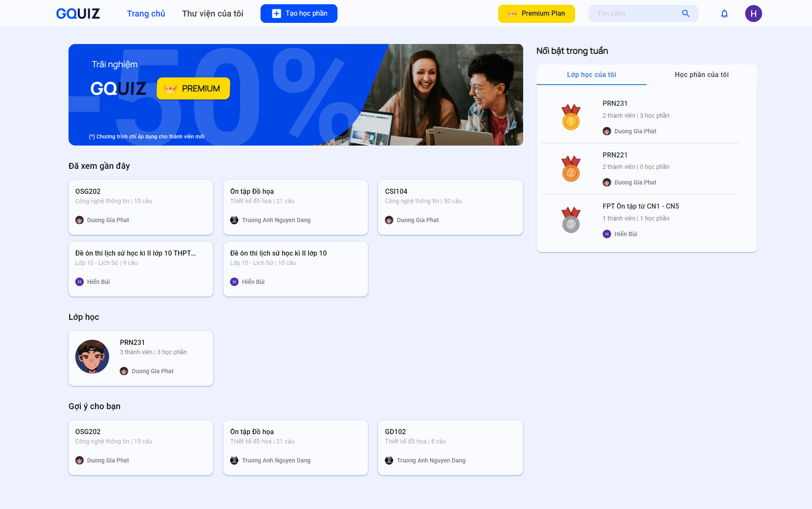
Task: Click the yellow PREMIUM banner button
Action: pyautogui.click(x=193, y=88)
